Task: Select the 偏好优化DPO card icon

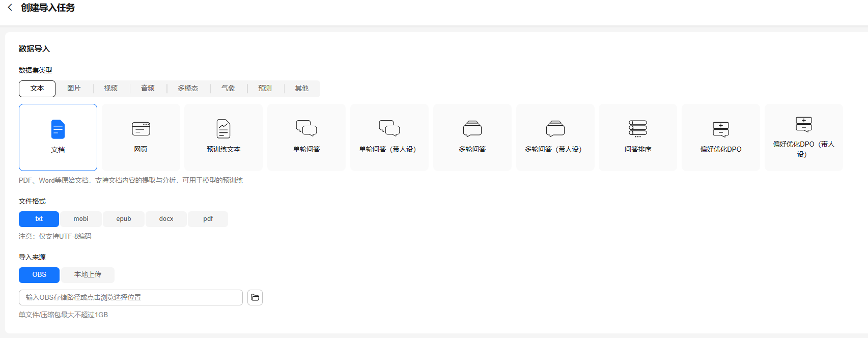Action: pyautogui.click(x=721, y=129)
